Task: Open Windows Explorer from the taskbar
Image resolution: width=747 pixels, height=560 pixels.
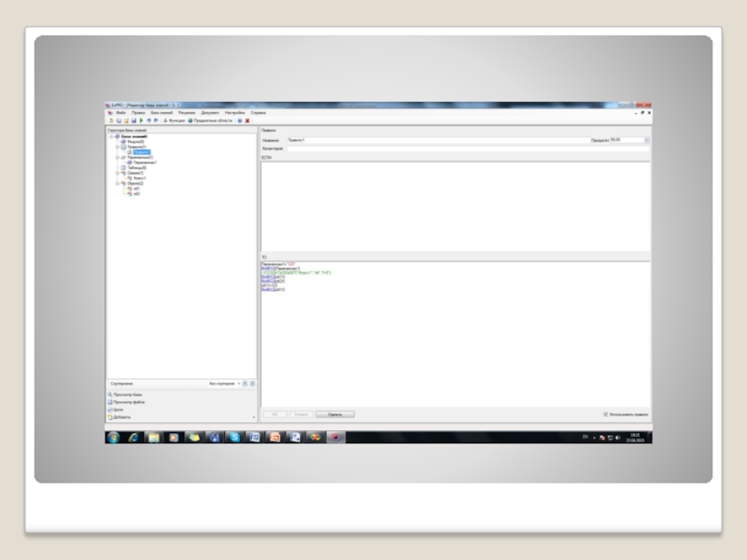Action: (x=153, y=438)
